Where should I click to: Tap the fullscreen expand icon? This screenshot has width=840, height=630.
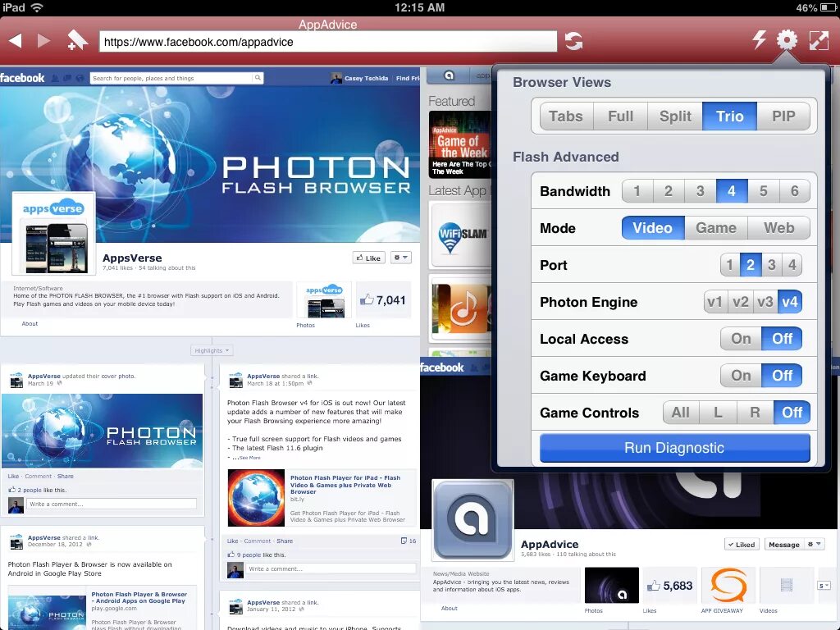click(x=819, y=40)
